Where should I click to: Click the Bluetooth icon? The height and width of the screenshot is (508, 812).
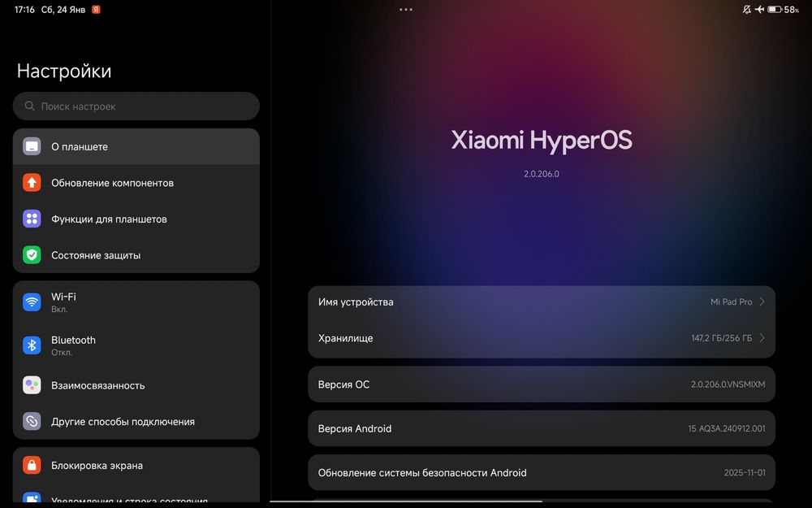(32, 345)
